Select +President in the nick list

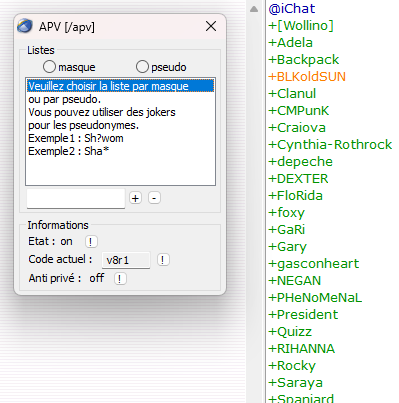tap(303, 315)
